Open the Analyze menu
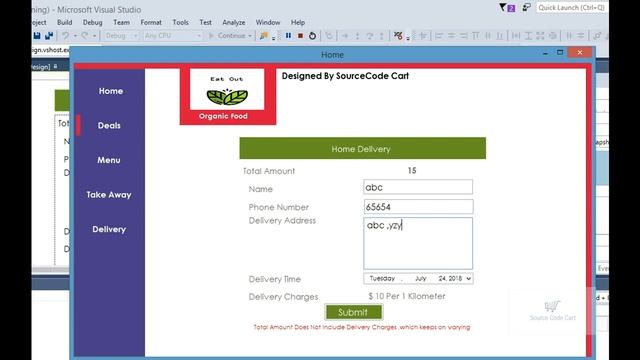The width and height of the screenshot is (640, 360). pyautogui.click(x=234, y=22)
